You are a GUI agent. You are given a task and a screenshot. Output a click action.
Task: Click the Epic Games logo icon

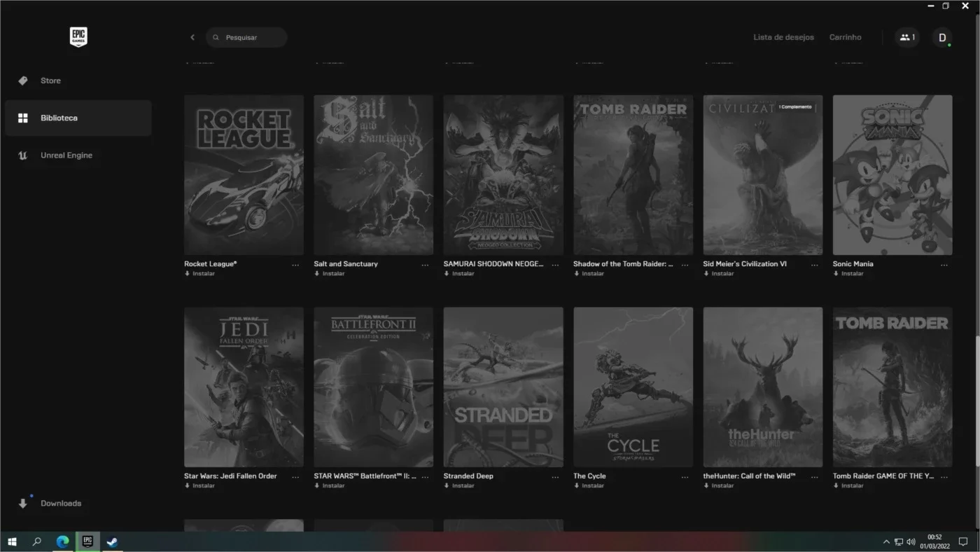pyautogui.click(x=78, y=37)
